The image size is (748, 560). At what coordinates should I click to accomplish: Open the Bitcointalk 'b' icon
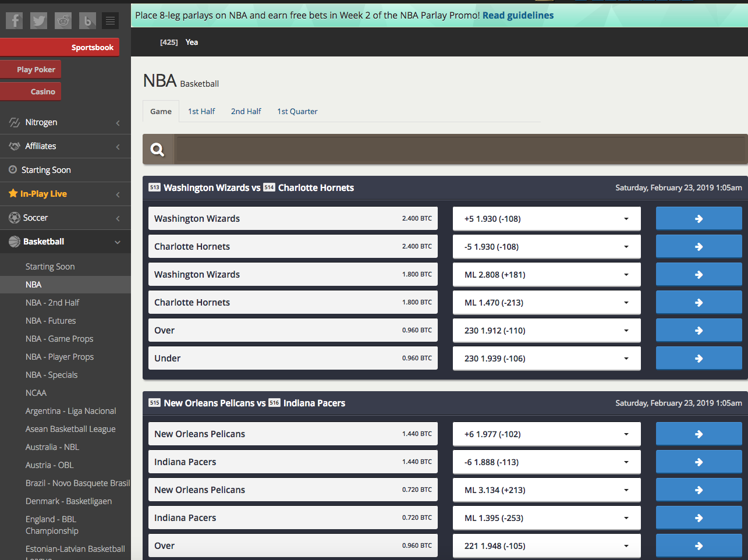(x=87, y=21)
